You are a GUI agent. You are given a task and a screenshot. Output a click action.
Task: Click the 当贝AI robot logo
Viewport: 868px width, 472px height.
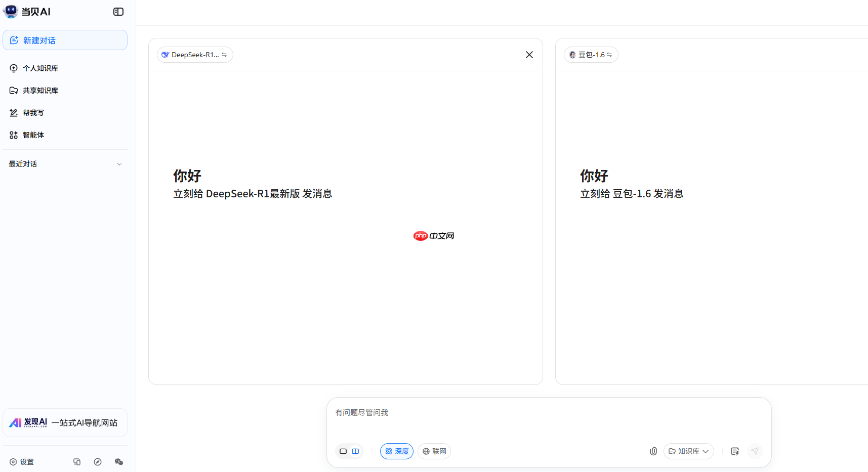11,11
